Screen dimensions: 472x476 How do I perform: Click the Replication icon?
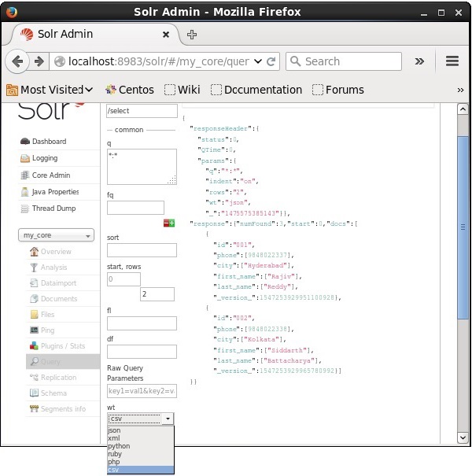34,378
